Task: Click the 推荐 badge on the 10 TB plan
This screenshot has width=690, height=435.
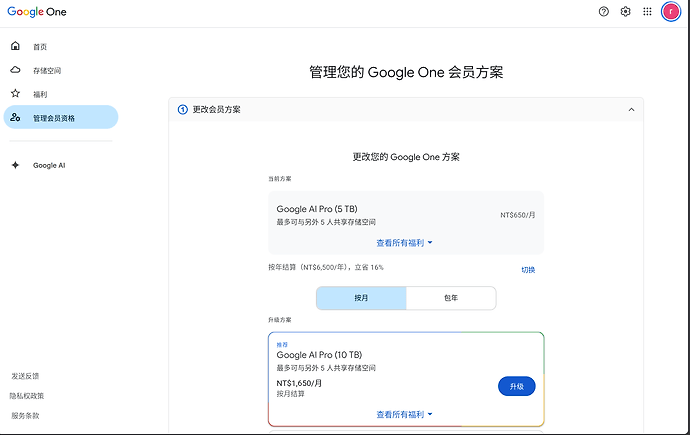Action: tap(282, 344)
